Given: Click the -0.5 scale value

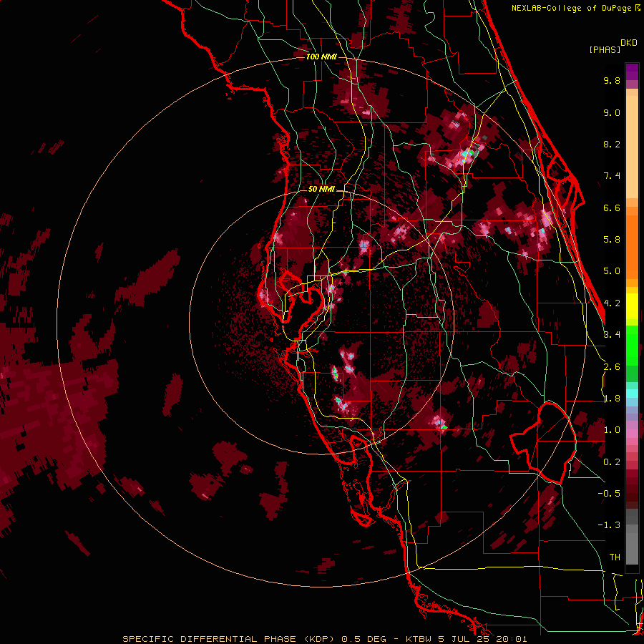Looking at the screenshot, I should pyautogui.click(x=609, y=493).
